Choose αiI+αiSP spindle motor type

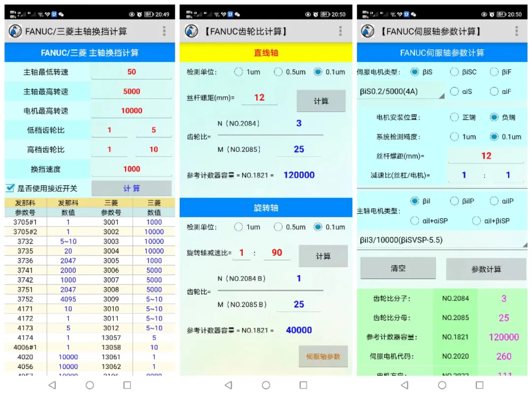[x=415, y=221]
